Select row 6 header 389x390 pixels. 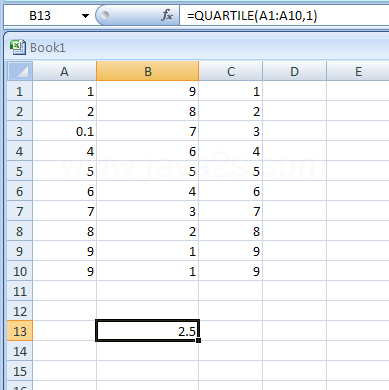click(20, 191)
